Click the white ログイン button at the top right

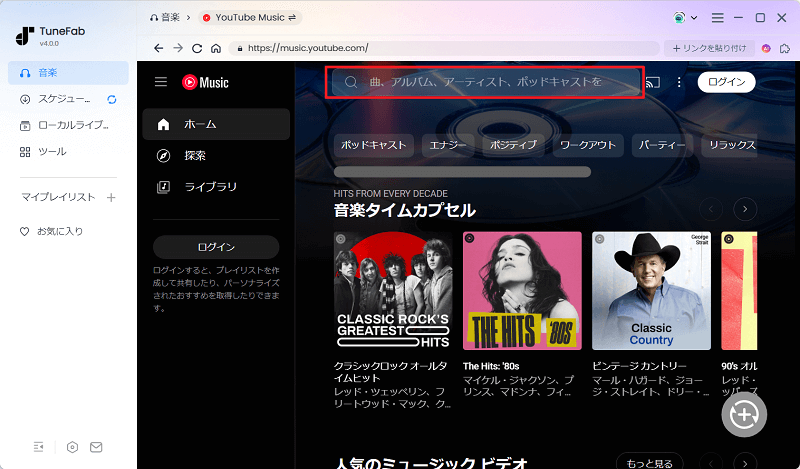tap(727, 82)
